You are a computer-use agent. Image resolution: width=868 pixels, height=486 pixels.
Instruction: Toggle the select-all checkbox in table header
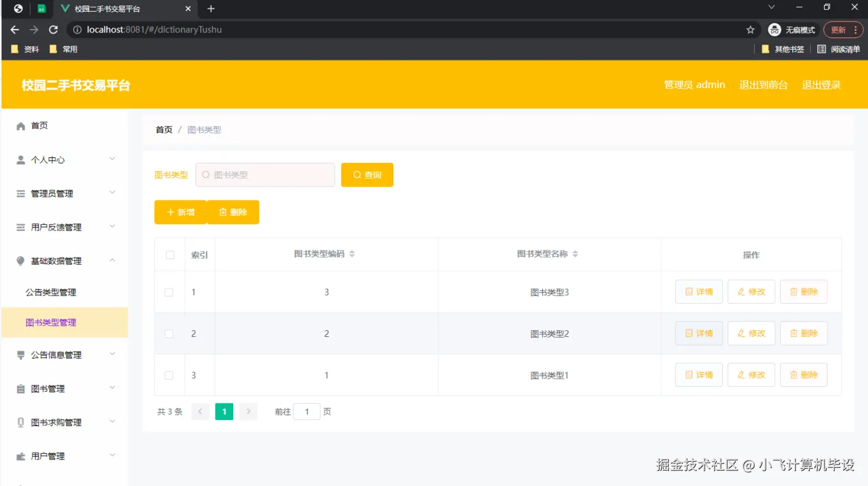(x=170, y=255)
